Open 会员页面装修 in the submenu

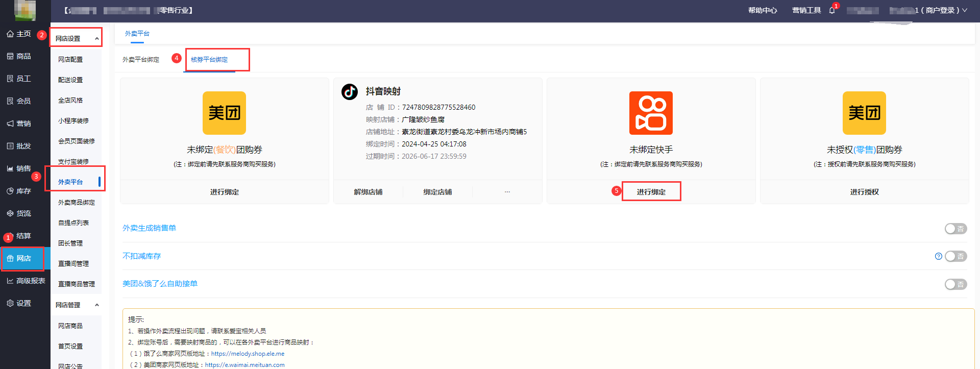pos(77,141)
